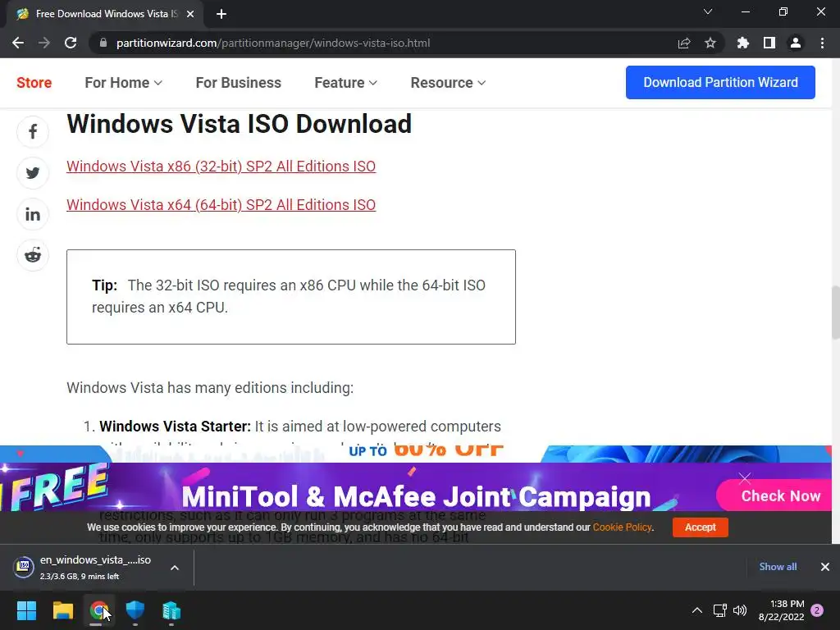This screenshot has height=630, width=840.
Task: Click the browser forward arrow
Action: pyautogui.click(x=44, y=43)
